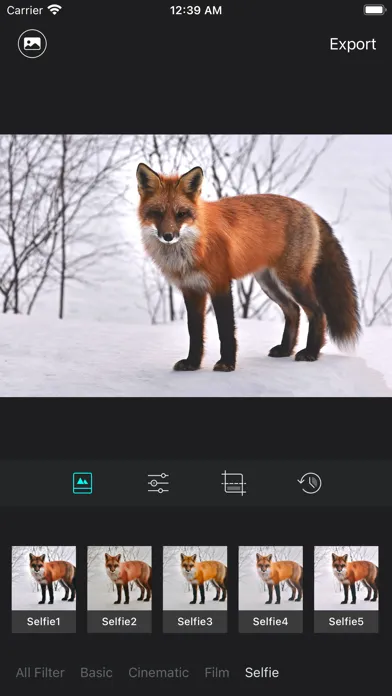Apply the Selfie5 filter thumbnail
The width and height of the screenshot is (392, 696).
(346, 589)
